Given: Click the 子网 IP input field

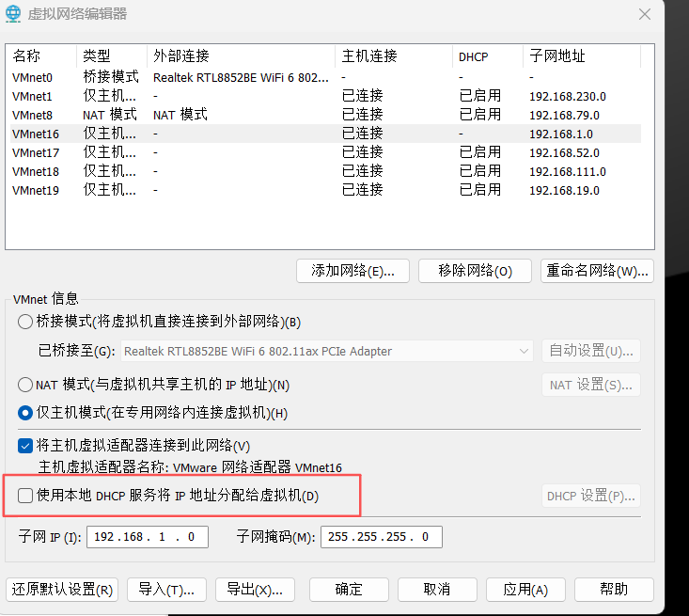Looking at the screenshot, I should [x=148, y=537].
